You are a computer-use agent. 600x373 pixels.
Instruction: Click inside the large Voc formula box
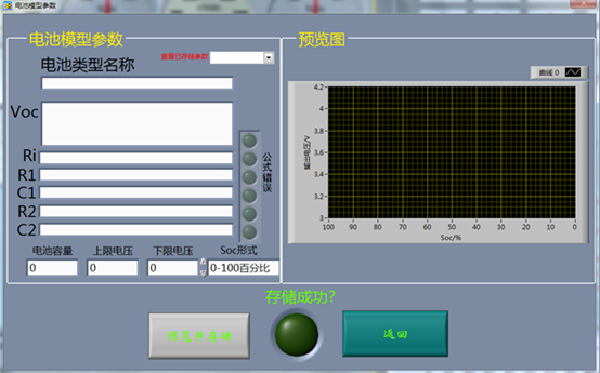tap(137, 124)
